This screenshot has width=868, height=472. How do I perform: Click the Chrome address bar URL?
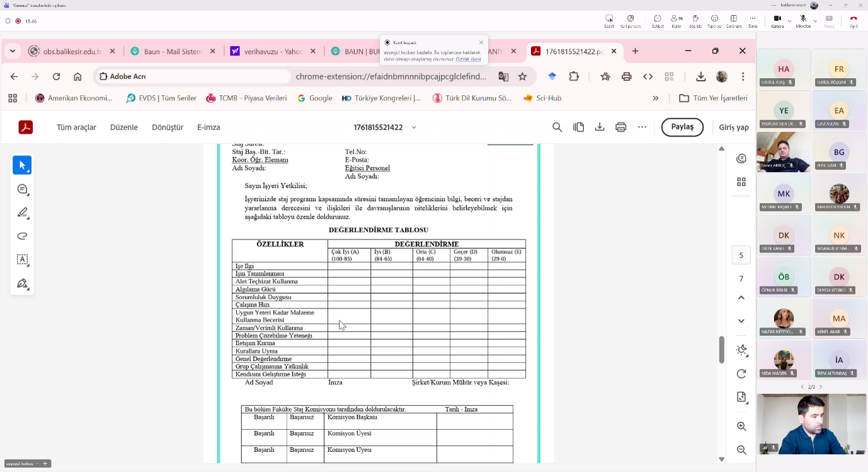click(x=391, y=76)
